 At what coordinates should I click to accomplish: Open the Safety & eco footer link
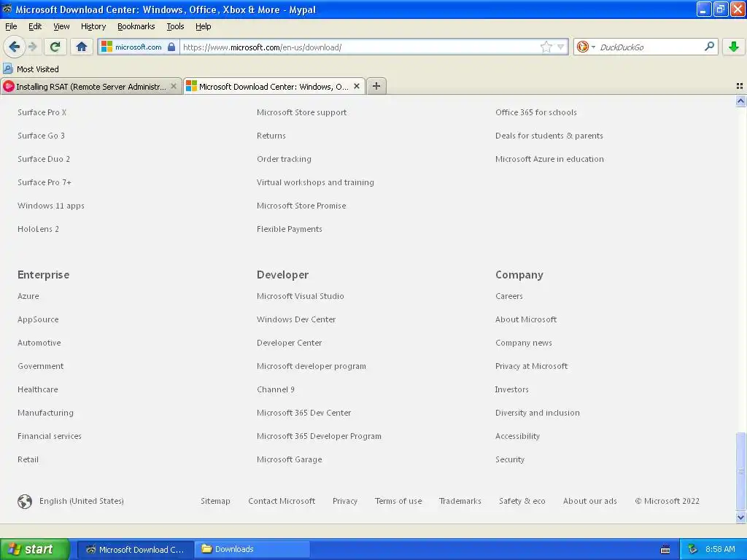click(x=522, y=501)
